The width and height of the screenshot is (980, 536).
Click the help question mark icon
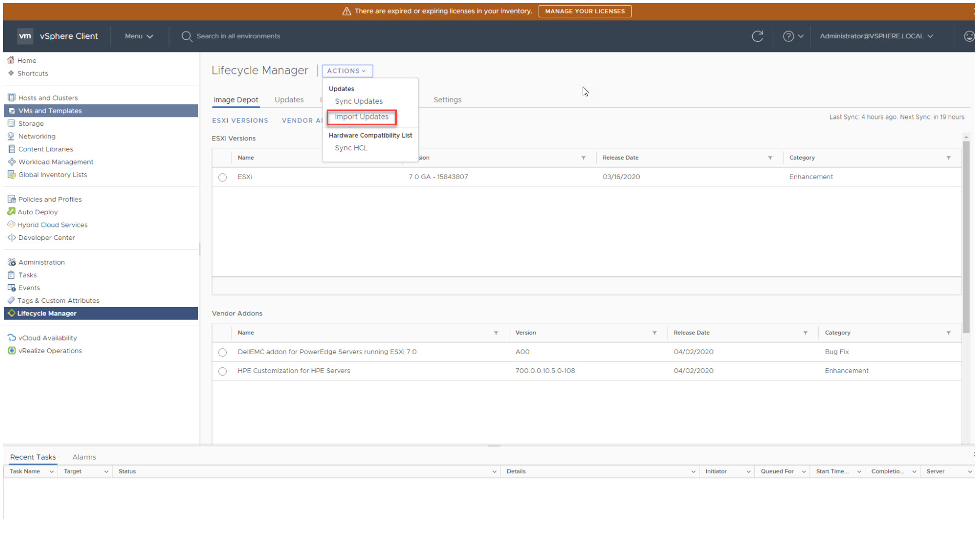788,36
